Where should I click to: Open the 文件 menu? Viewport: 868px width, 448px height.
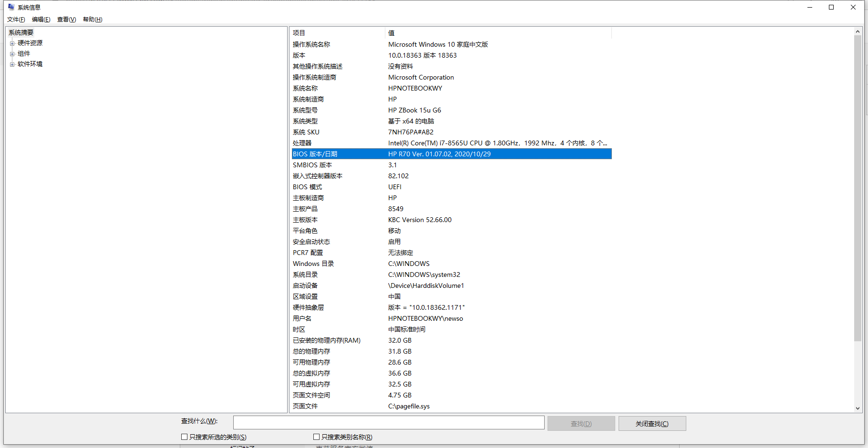pyautogui.click(x=16, y=20)
